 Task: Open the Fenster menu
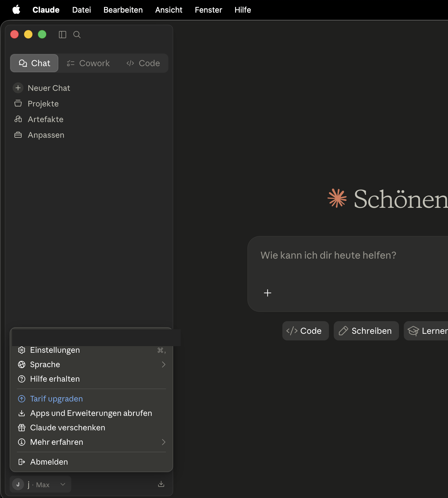click(208, 10)
